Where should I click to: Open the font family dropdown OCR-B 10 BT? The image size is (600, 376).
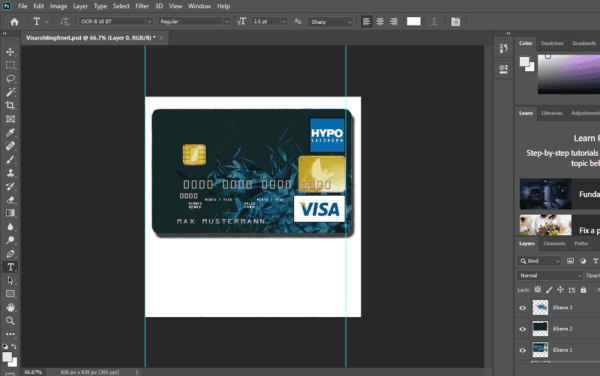coord(116,21)
